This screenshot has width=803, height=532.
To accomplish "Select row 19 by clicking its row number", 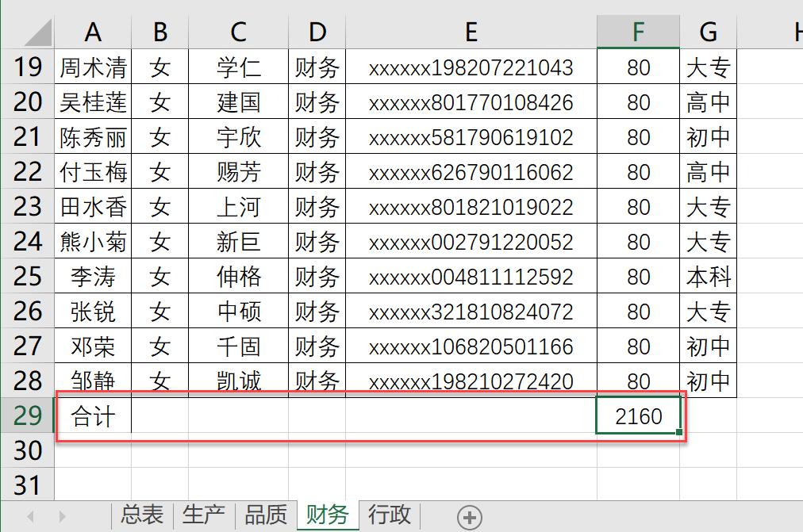I will 26,67.
